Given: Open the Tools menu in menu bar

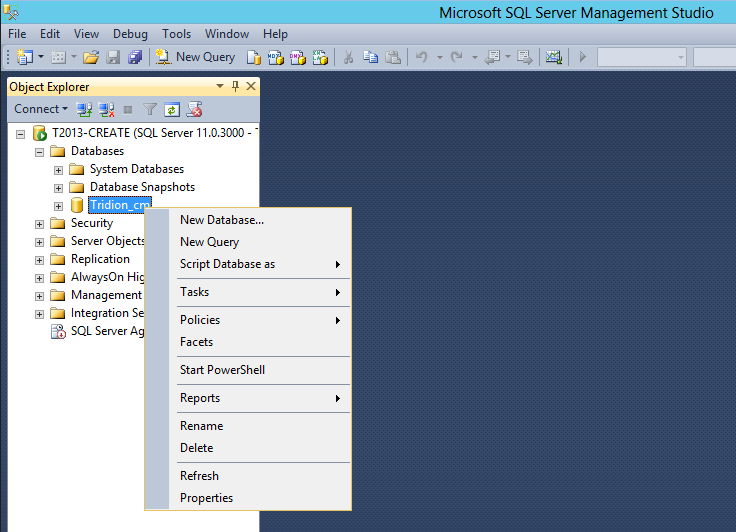Looking at the screenshot, I should click(176, 34).
